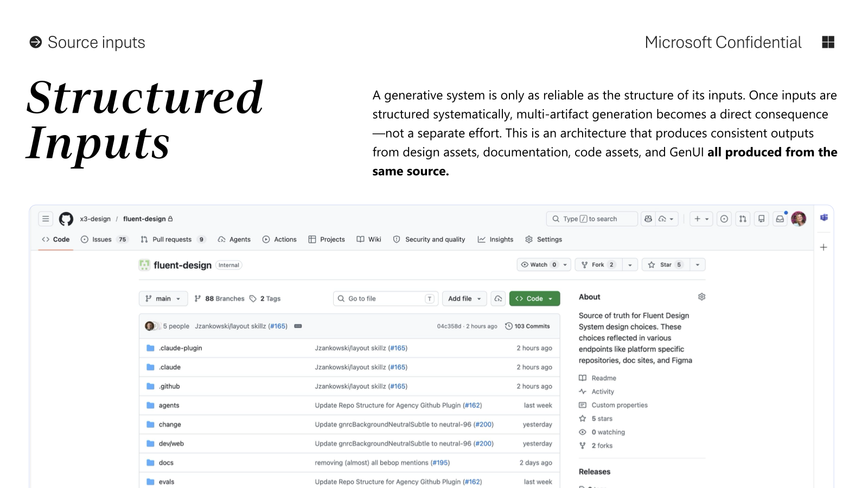Open the Readme link in About
The image size is (868, 488).
tap(598, 378)
